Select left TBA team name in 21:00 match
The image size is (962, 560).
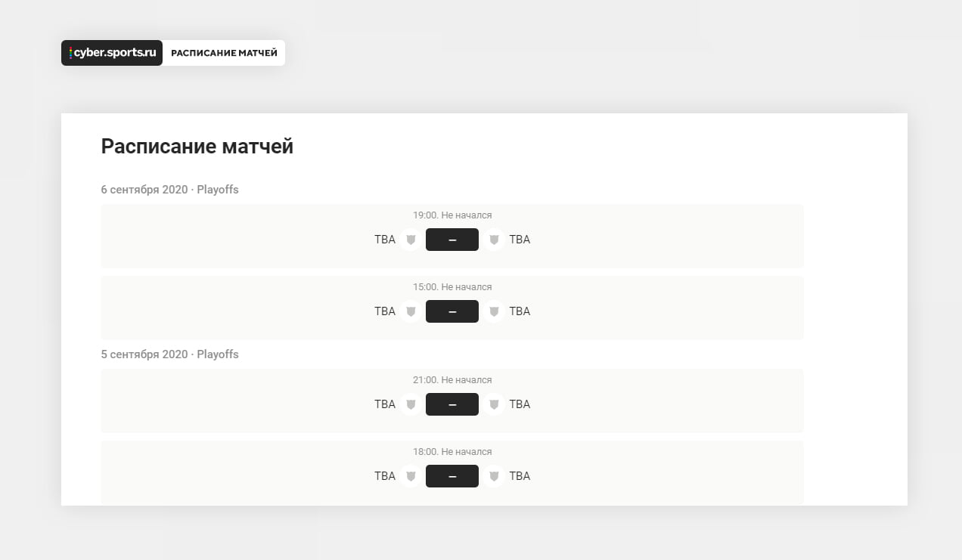(x=385, y=404)
